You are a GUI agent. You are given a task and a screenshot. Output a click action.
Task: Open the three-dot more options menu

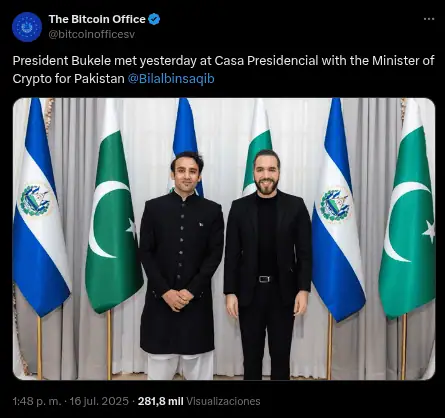pyautogui.click(x=429, y=19)
